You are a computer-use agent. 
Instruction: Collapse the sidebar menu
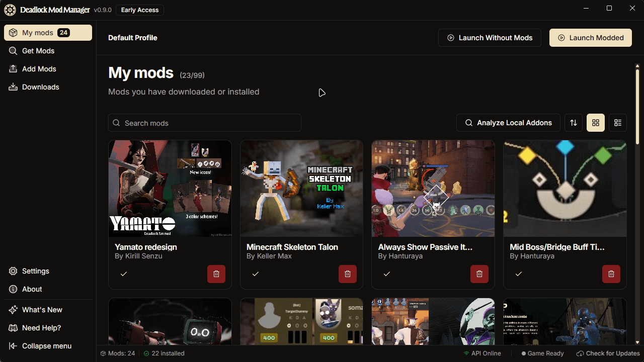tap(46, 346)
